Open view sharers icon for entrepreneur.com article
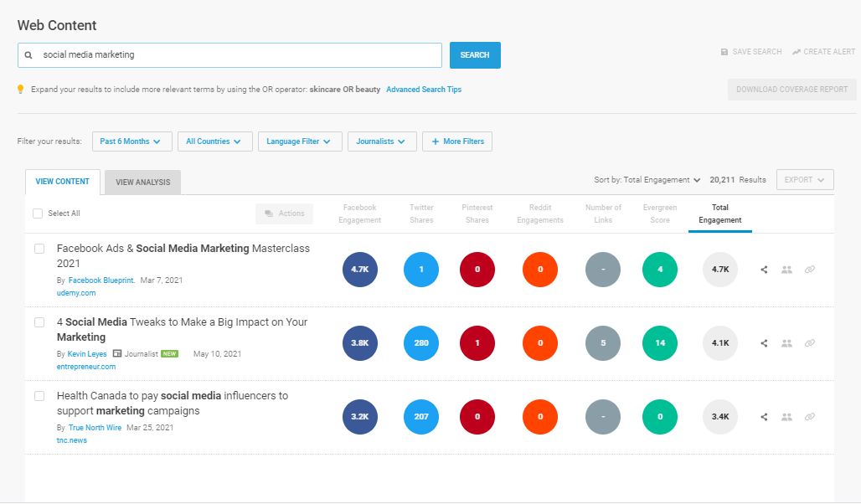 (x=786, y=343)
